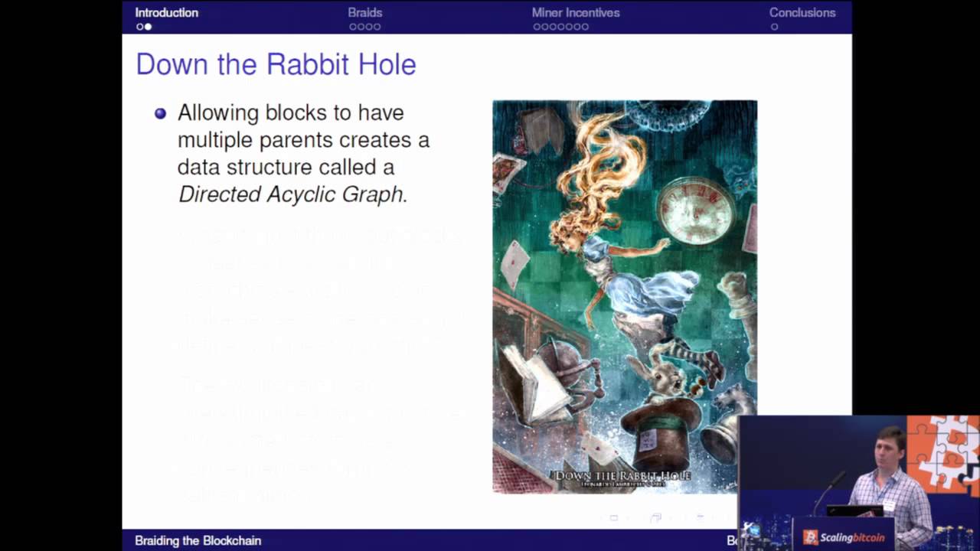Open the Introduction section link
The image size is (980, 551).
166,12
